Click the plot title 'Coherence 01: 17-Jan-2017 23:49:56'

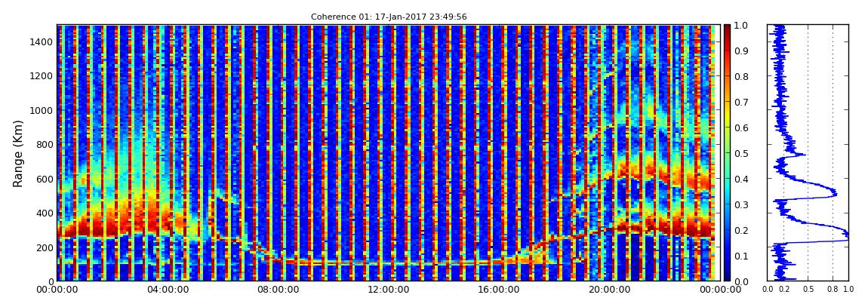[389, 17]
